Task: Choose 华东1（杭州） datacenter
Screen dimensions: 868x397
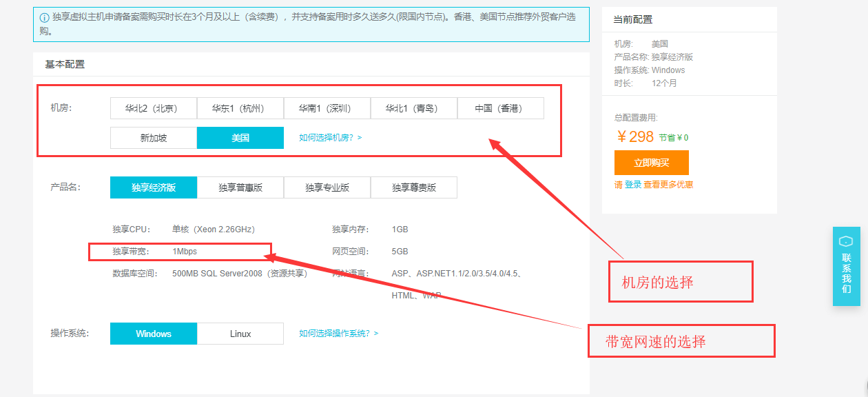Action: [x=240, y=108]
